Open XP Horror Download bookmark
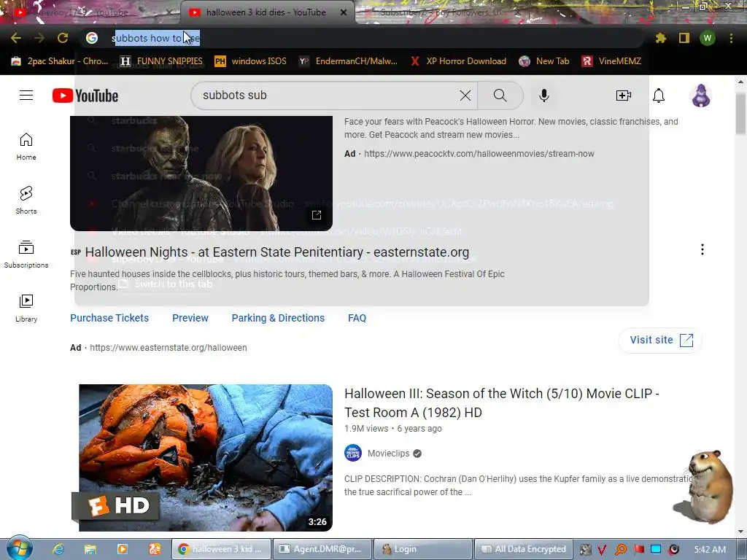 pos(458,61)
